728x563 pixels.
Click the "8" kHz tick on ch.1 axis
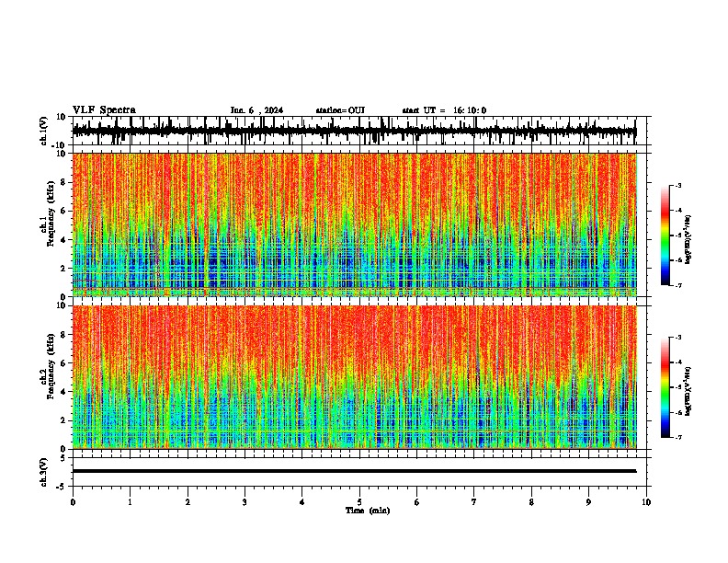click(63, 182)
